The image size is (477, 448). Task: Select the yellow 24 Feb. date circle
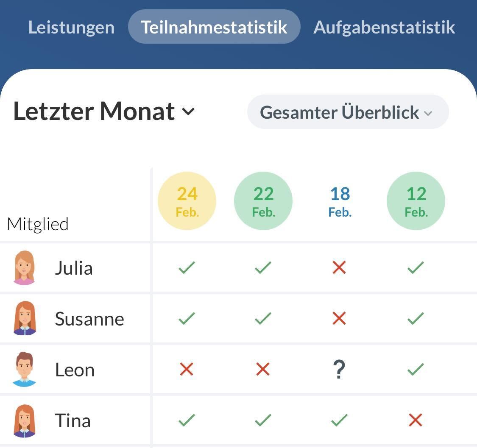tap(187, 200)
